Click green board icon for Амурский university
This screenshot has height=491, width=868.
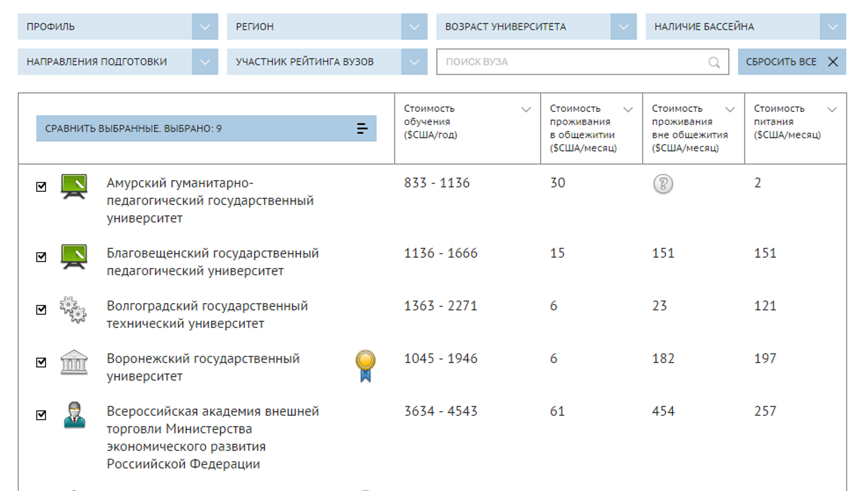pyautogui.click(x=74, y=187)
